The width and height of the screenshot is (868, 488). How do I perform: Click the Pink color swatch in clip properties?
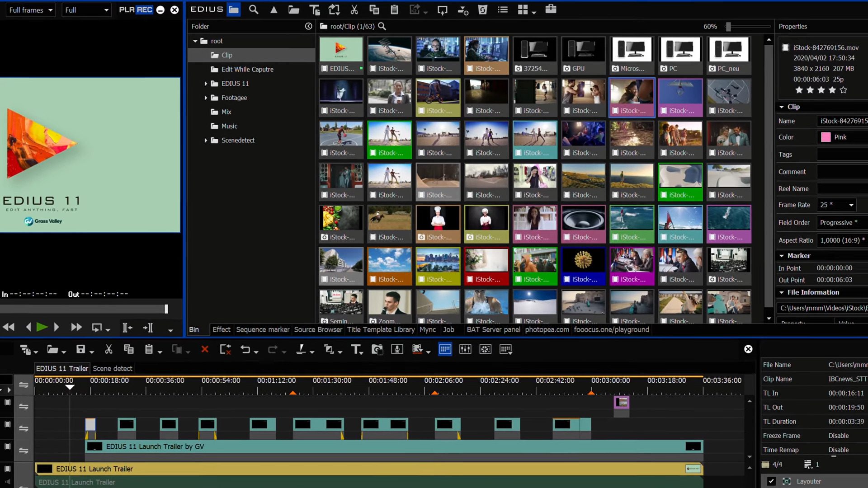tap(826, 137)
